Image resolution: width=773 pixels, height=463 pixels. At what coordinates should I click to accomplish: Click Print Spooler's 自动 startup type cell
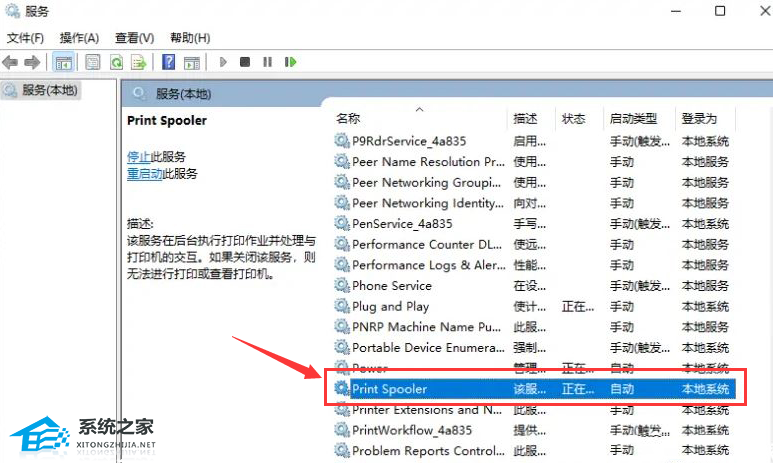click(622, 389)
